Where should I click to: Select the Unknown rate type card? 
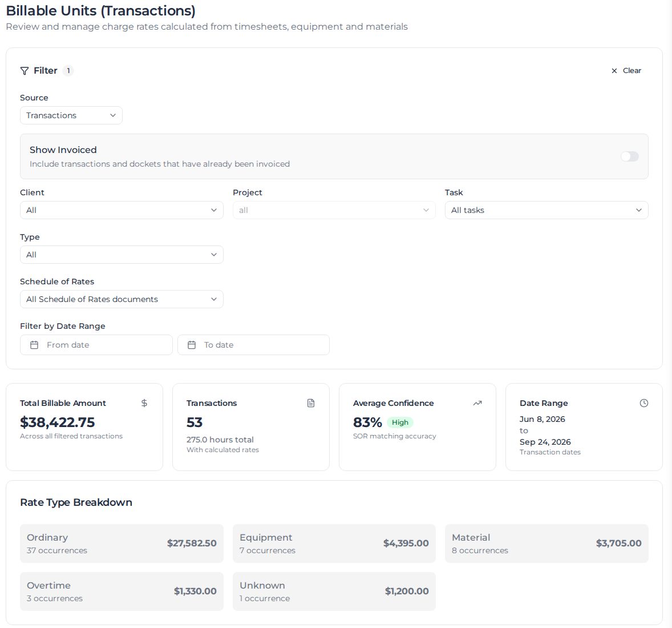click(x=334, y=591)
